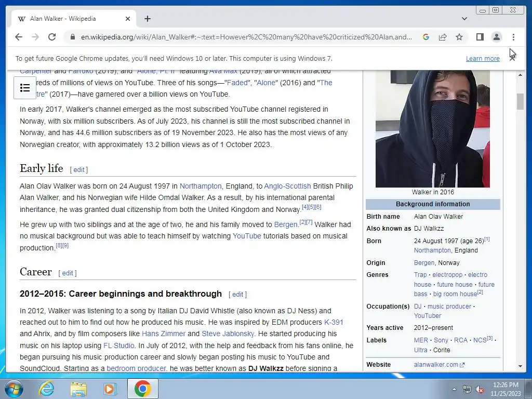Follow the bedroom producer link
The width and height of the screenshot is (532, 399).
[136, 368]
